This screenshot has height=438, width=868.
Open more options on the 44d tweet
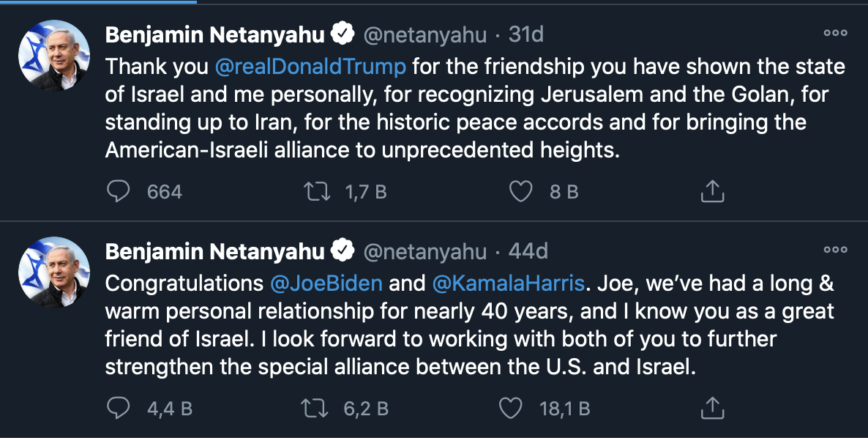point(835,250)
